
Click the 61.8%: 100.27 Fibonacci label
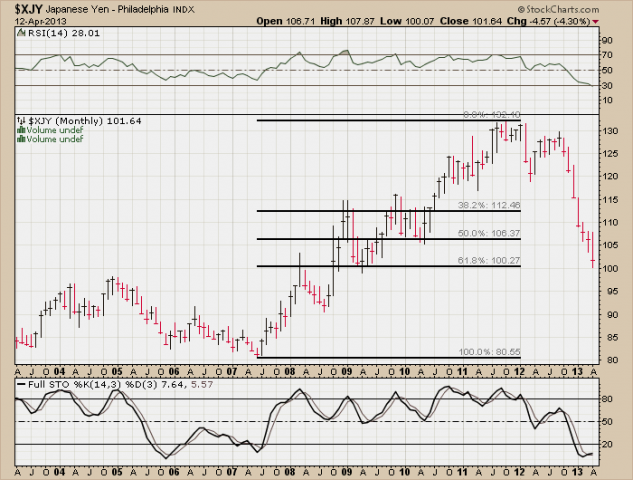tap(489, 260)
